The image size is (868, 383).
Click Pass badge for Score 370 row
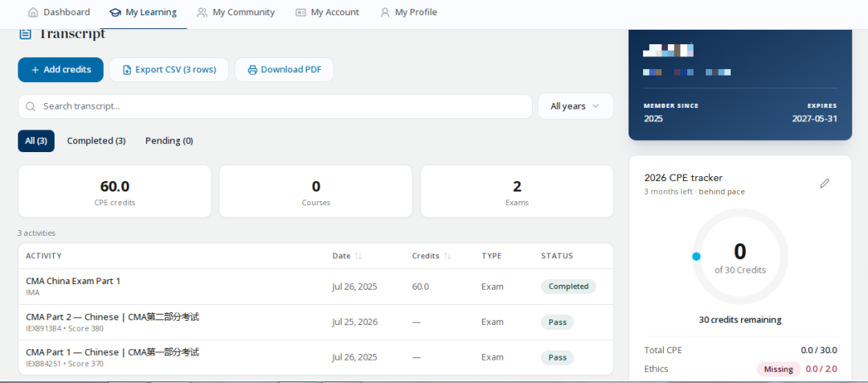click(557, 357)
